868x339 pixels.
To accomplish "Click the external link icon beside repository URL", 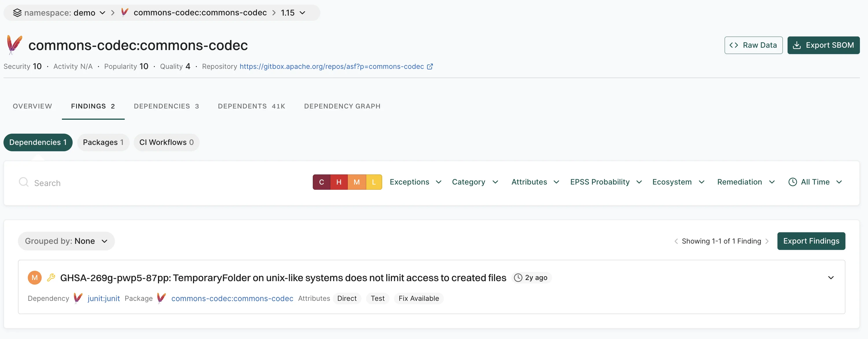I will click(x=430, y=67).
